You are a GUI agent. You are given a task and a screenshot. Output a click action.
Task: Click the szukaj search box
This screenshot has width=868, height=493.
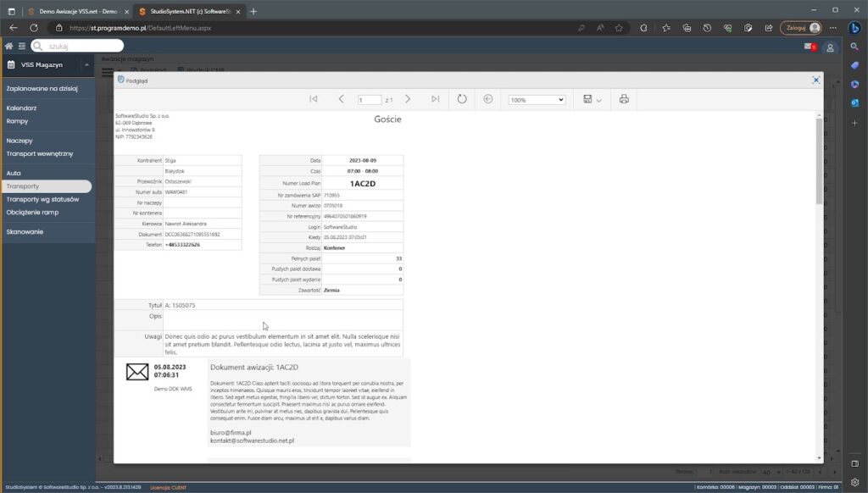83,46
